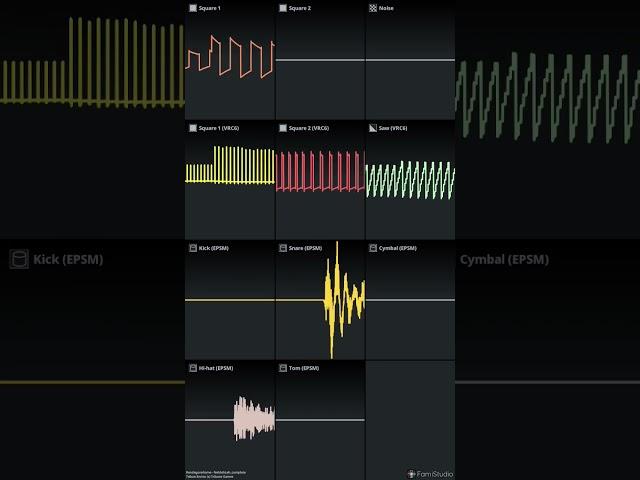Click the red Square 2 (VRC6) waveform
The height and width of the screenshot is (480, 640).
320,171
